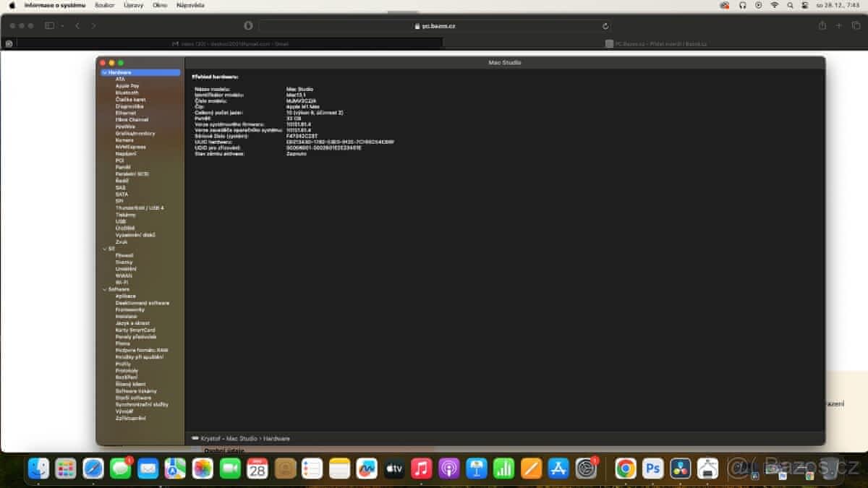Open Safari sidebar dropdown arrow
Screen dimensions: 868x488
point(62,25)
